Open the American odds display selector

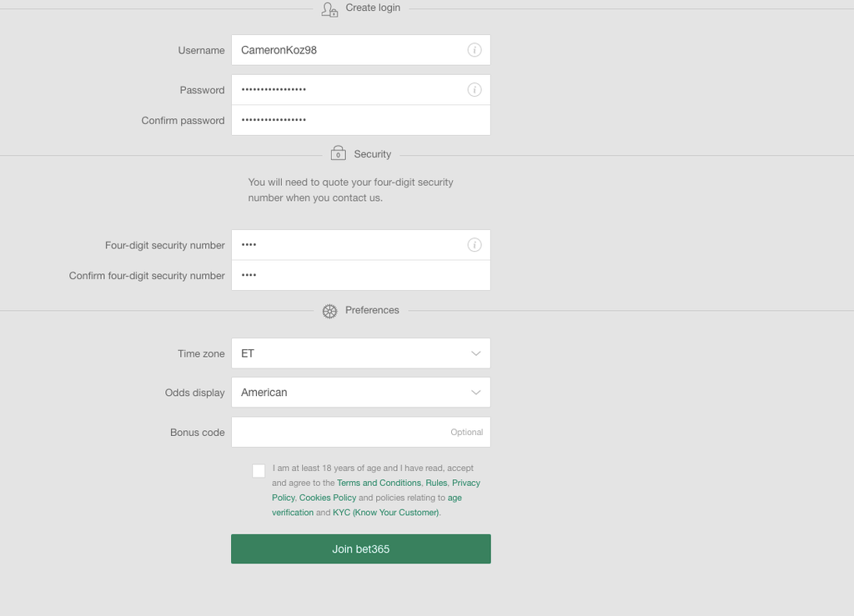[x=360, y=393]
